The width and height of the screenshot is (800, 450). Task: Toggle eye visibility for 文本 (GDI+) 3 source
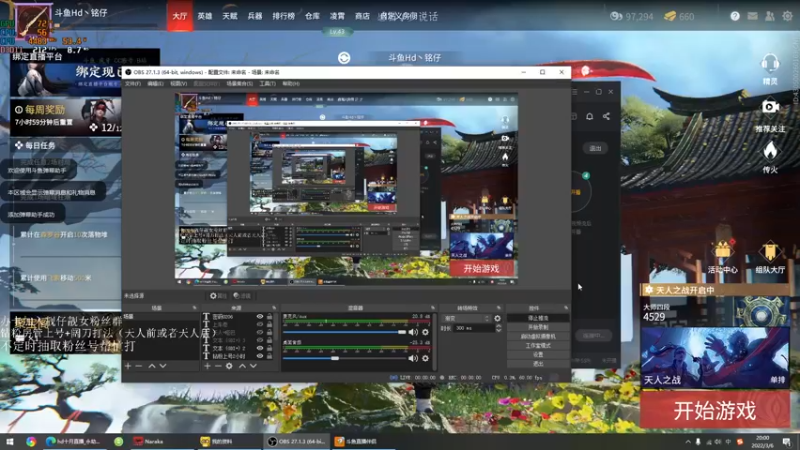tap(260, 340)
